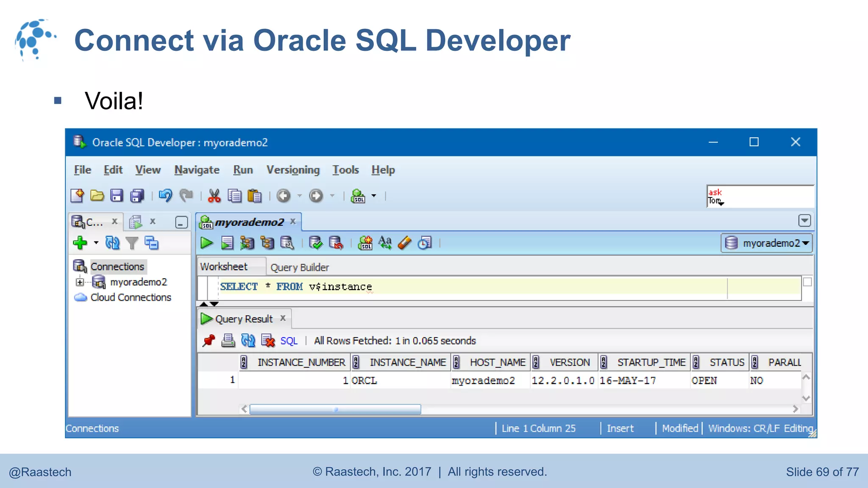Expand the myorademo2 connection node
The height and width of the screenshot is (488, 868).
pos(80,282)
